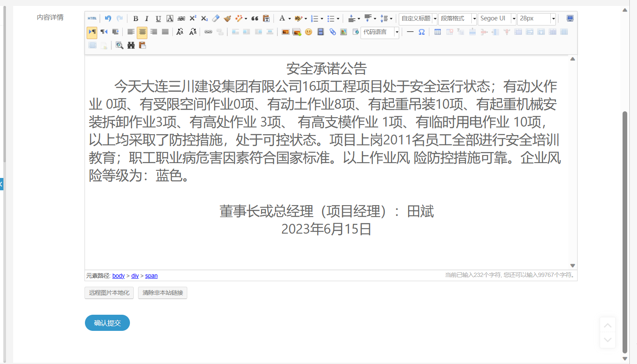The image size is (637, 364).
Task: Expand the ordered list style dropdown
Action: (322, 19)
